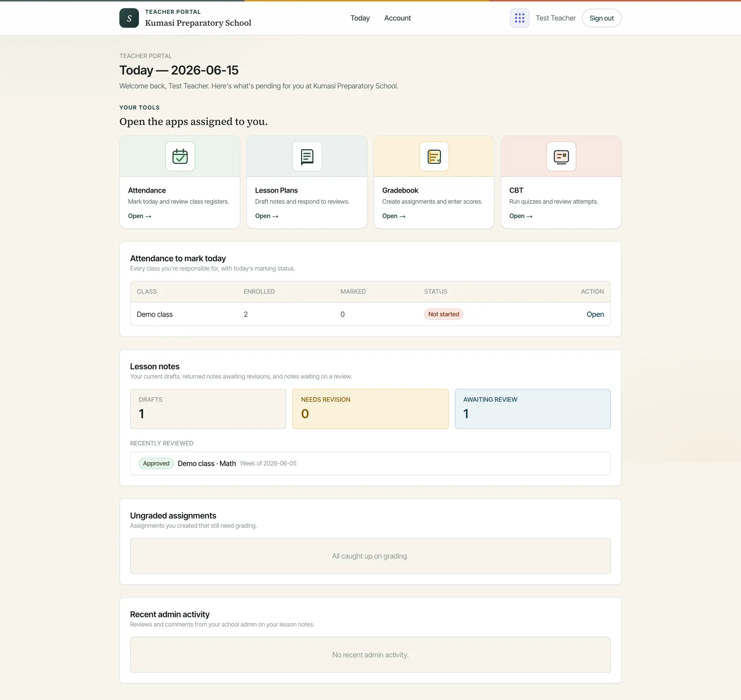Open the Gradebook app link
The height and width of the screenshot is (700, 741).
click(x=394, y=216)
